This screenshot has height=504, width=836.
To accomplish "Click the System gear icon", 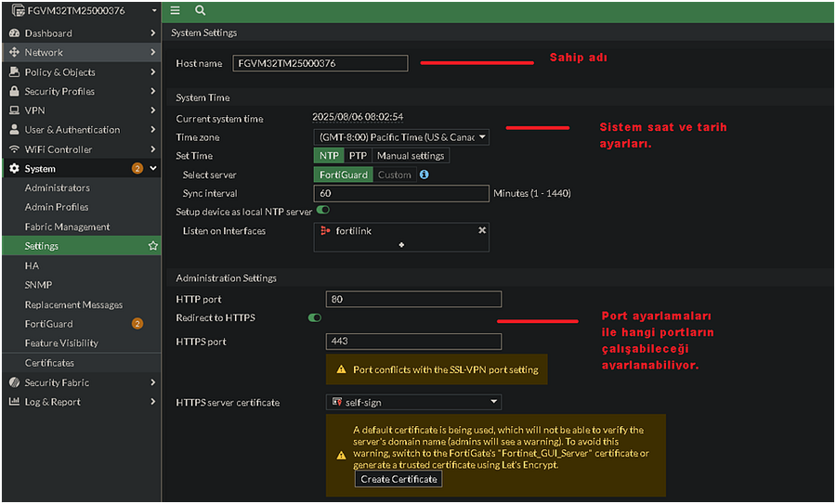I will 14,168.
